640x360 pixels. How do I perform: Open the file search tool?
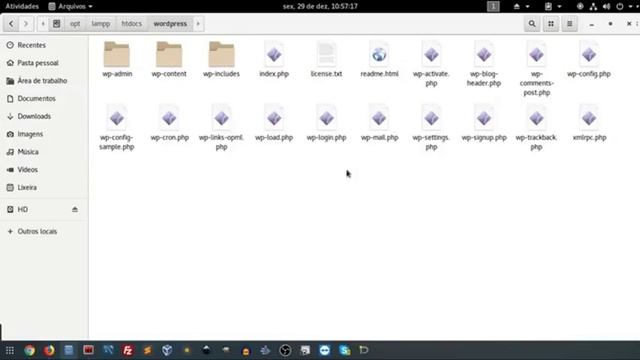[532, 24]
